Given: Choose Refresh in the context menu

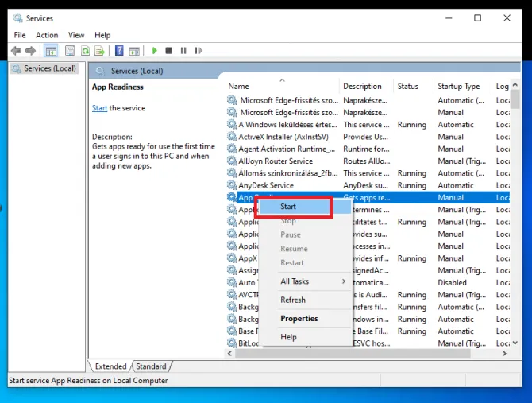Looking at the screenshot, I should pyautogui.click(x=293, y=300).
